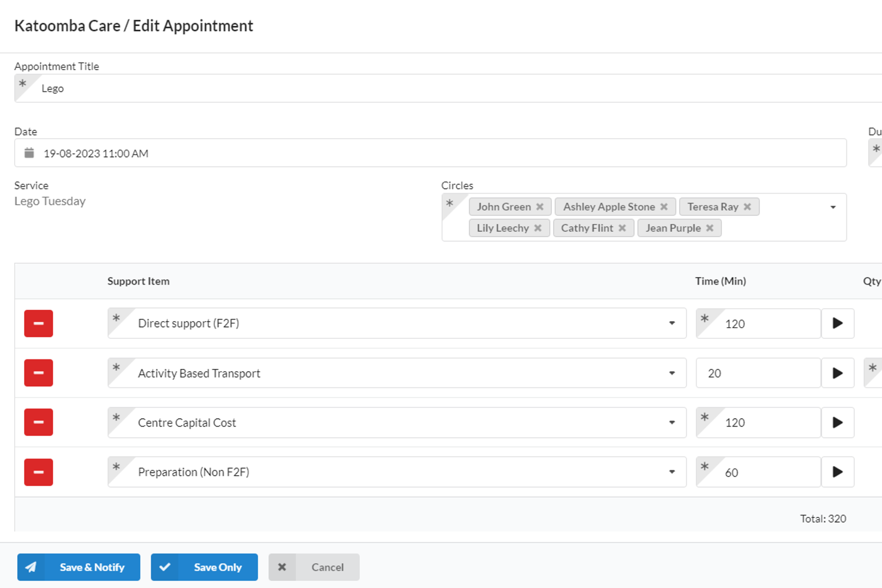
Task: Remove the Activity Based Transport support item
Action: [38, 373]
